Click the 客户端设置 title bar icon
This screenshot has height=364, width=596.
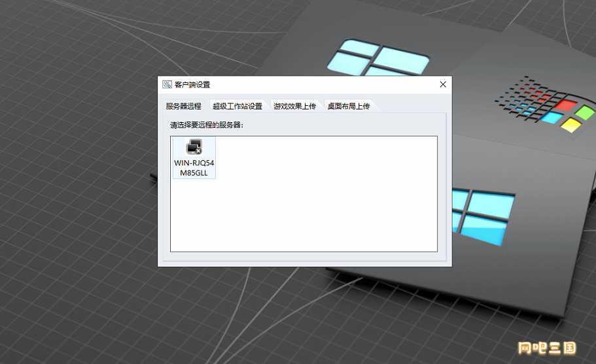click(167, 84)
